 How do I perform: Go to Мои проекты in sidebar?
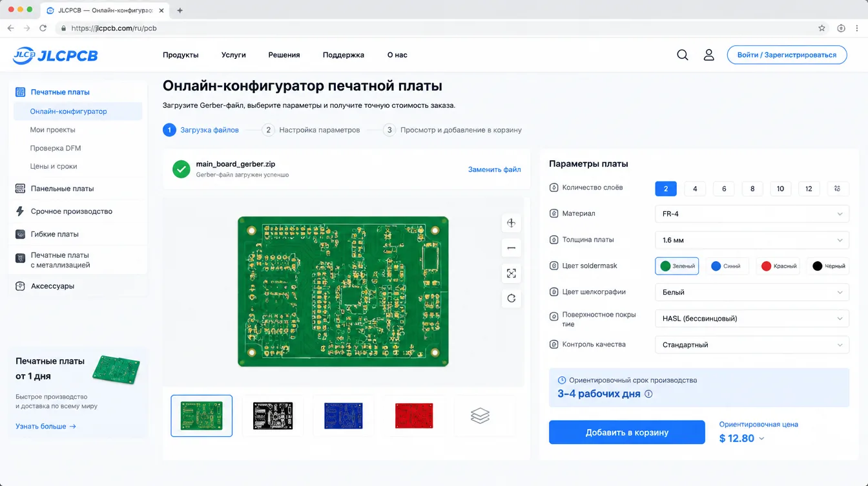point(53,130)
